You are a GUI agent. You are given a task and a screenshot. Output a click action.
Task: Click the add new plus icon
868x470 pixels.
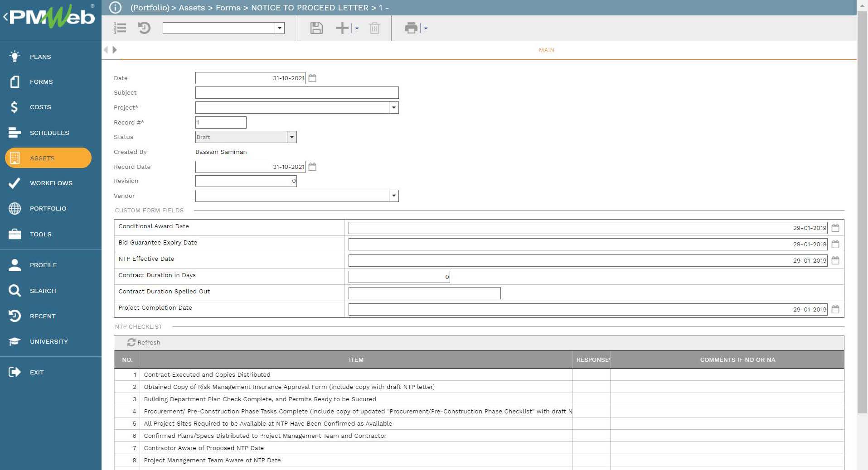pyautogui.click(x=342, y=28)
